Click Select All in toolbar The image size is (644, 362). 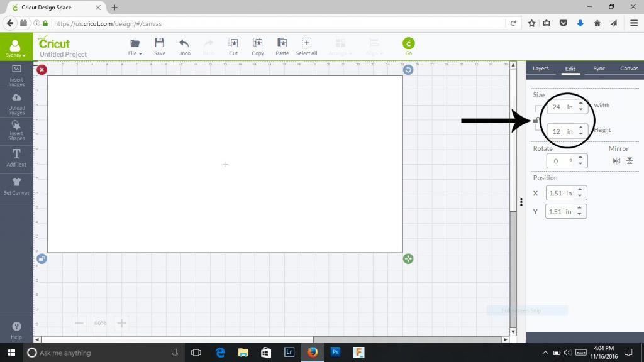306,46
